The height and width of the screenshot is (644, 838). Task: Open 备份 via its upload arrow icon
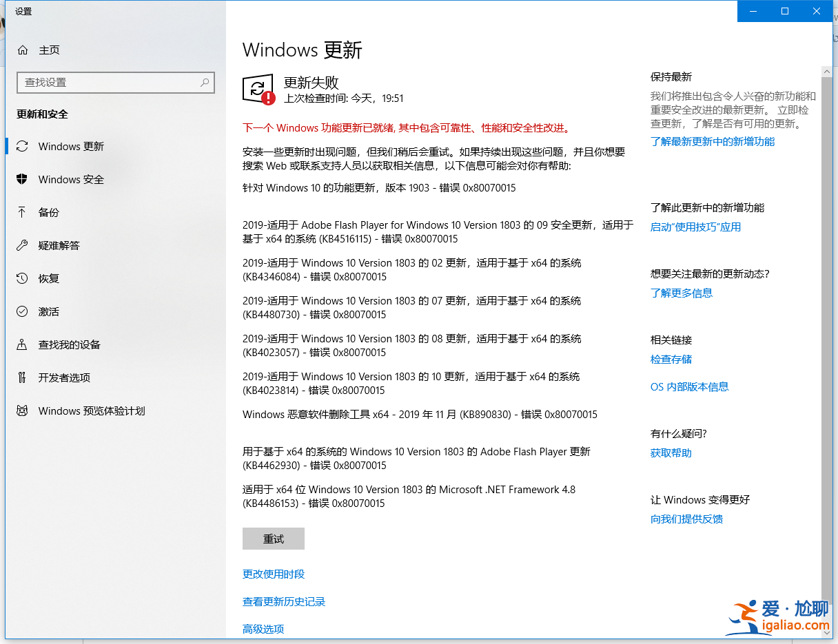click(x=23, y=213)
